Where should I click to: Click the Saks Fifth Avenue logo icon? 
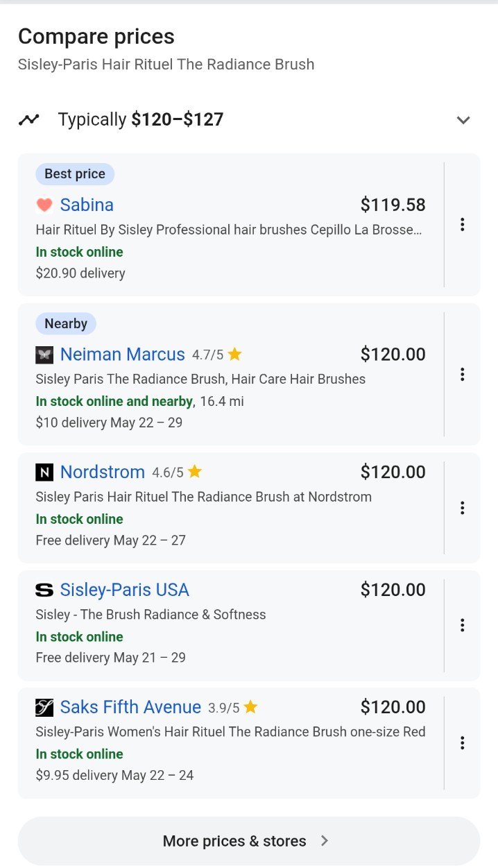[x=44, y=707]
